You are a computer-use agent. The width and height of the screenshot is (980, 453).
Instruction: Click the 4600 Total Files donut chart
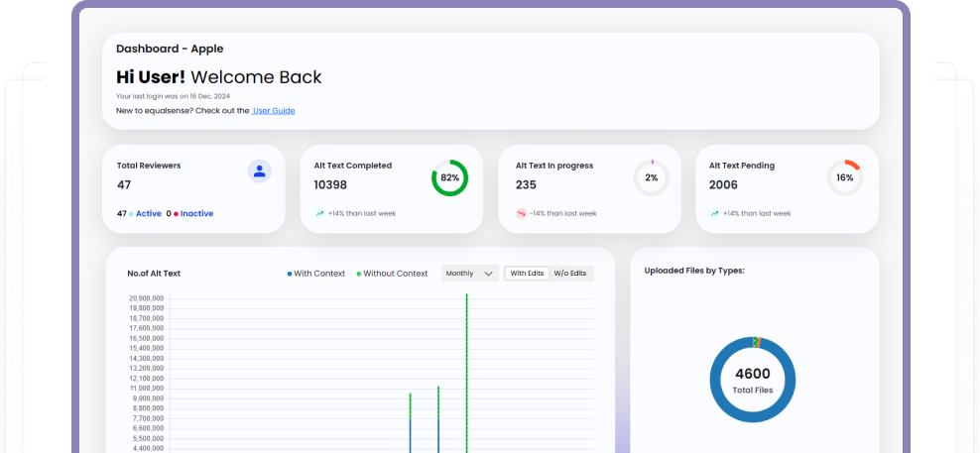[x=753, y=380]
